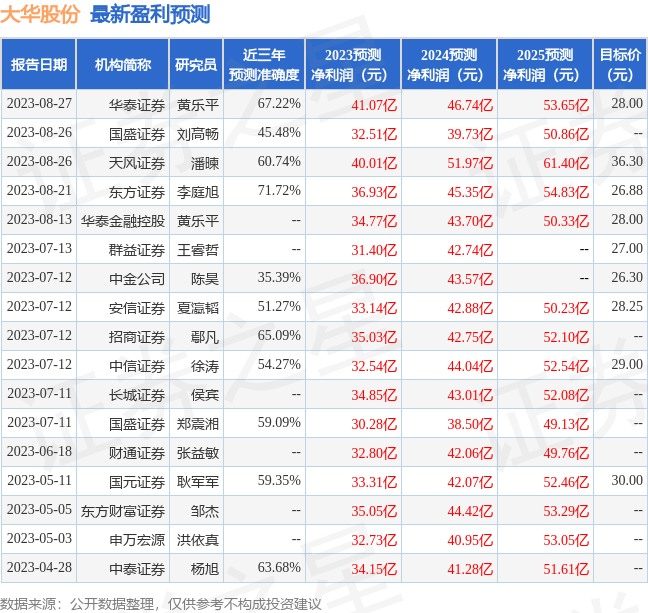This screenshot has height=613, width=648.
Task: Click target price 29.00
Action: point(627,364)
